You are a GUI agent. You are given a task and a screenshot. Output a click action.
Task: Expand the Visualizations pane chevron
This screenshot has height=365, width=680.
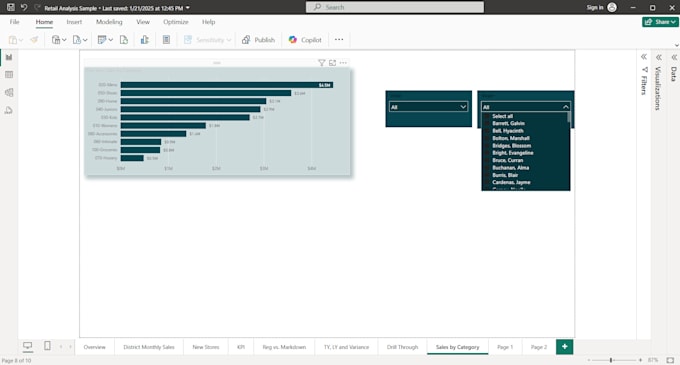(659, 57)
